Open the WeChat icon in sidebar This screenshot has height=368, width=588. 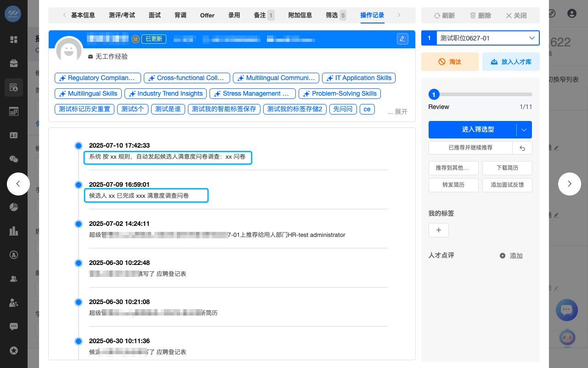[x=14, y=159]
